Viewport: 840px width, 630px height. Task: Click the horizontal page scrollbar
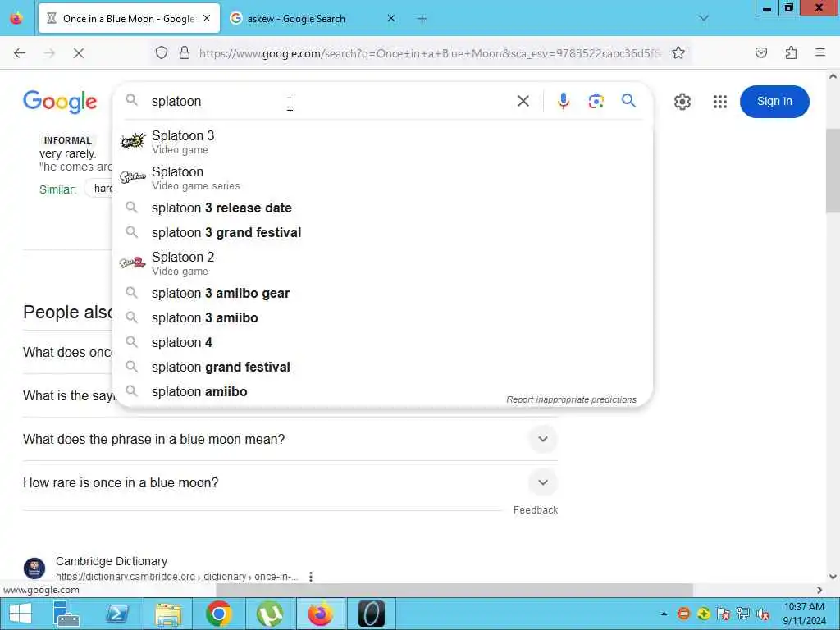point(454,590)
